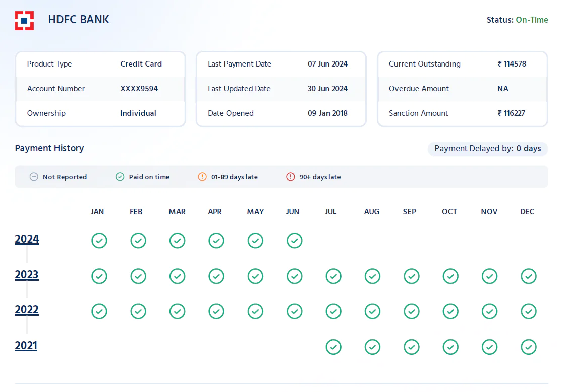Image resolution: width=565 pixels, height=392 pixels.
Task: Click the AUG month column header
Action: pos(371,211)
